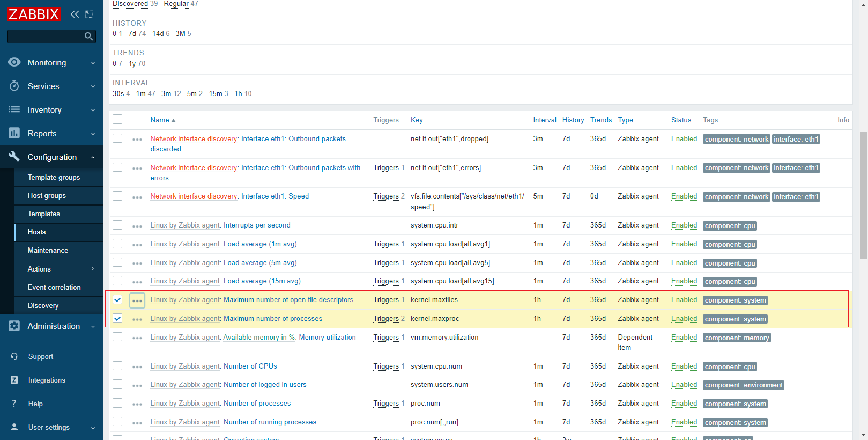Toggle kiosk mode icon next to logo

coord(89,14)
